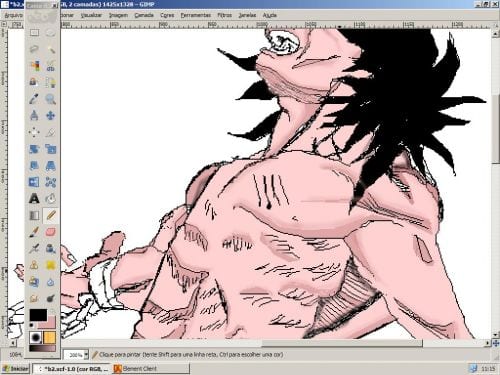This screenshot has width=500, height=375.
Task: Open the Camada menu
Action: [144, 15]
